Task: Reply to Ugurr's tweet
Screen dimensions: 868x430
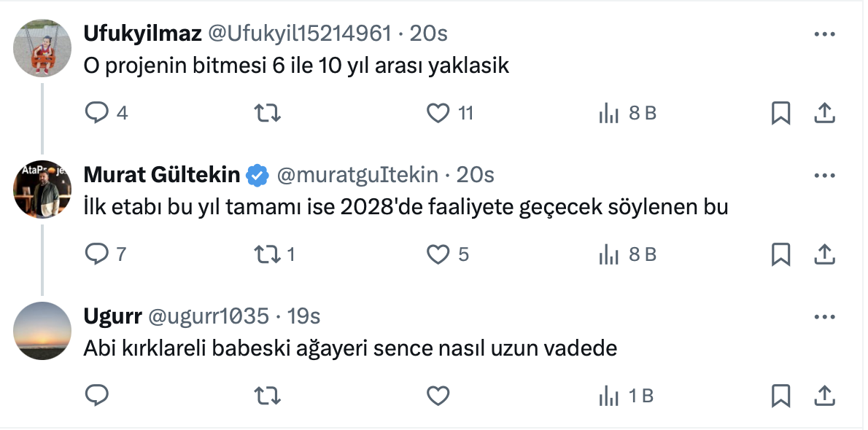Action: coord(97,396)
